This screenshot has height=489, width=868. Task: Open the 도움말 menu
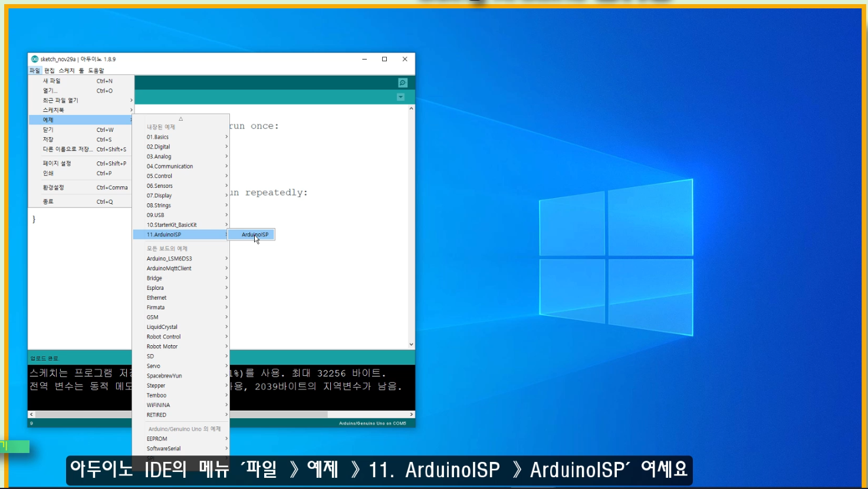[96, 70]
